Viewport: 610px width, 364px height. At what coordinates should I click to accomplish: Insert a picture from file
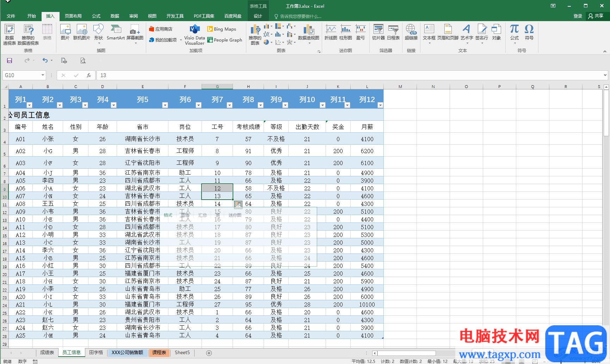[65, 32]
